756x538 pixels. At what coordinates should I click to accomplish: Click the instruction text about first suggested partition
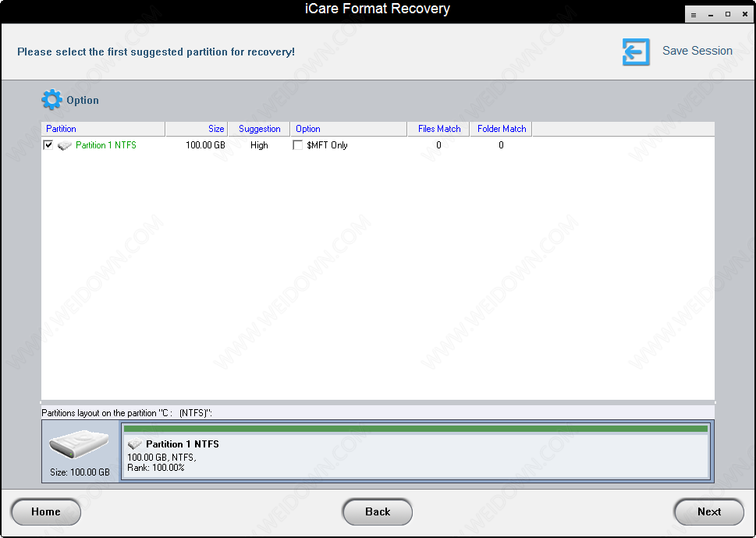coord(156,52)
